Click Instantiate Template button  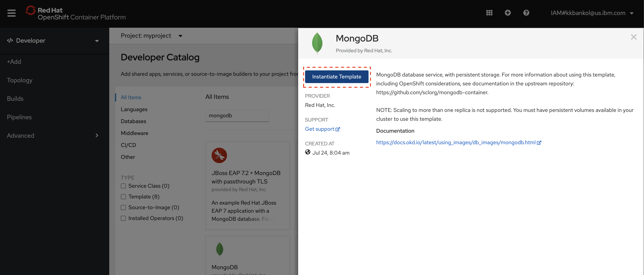click(337, 76)
